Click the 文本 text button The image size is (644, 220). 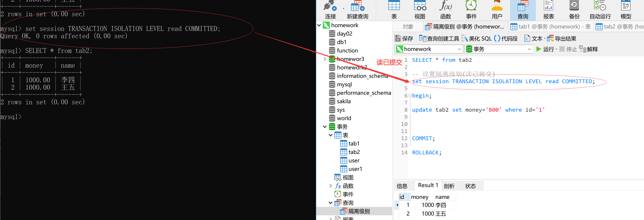point(533,38)
